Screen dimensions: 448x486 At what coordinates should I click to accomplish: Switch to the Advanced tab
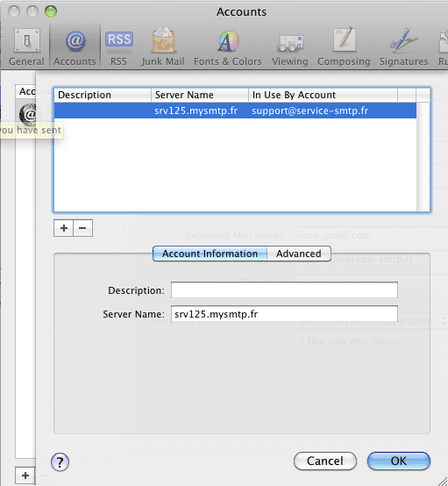pos(299,254)
